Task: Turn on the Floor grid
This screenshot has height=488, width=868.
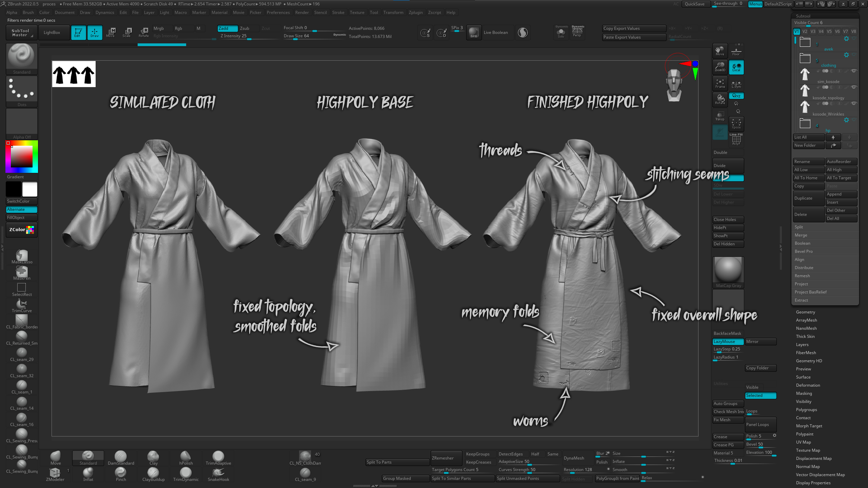Action: click(x=736, y=50)
